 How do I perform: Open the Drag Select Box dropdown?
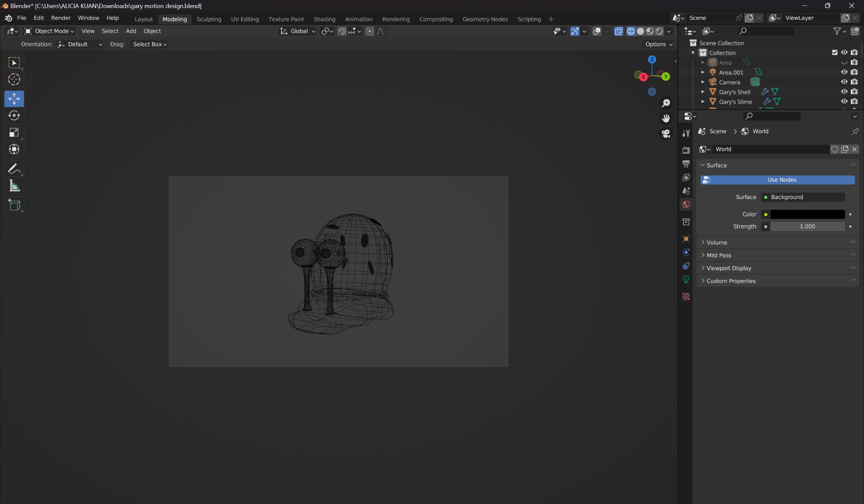point(149,44)
